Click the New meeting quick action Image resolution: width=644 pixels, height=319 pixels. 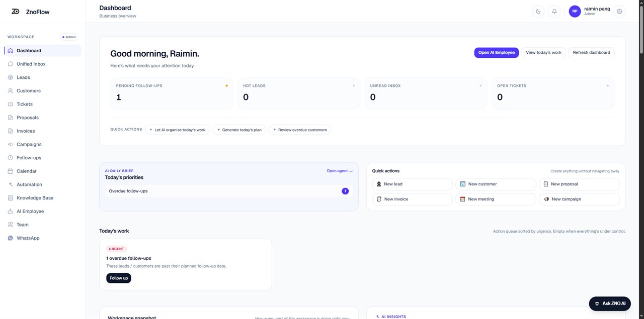(x=496, y=199)
